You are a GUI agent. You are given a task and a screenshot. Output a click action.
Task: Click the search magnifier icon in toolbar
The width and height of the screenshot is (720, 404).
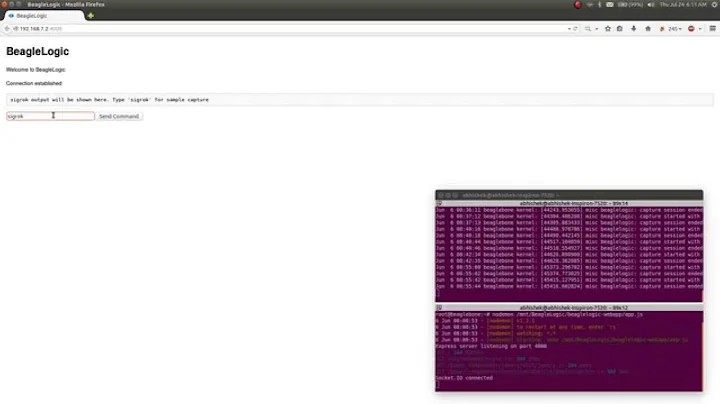tap(588, 28)
